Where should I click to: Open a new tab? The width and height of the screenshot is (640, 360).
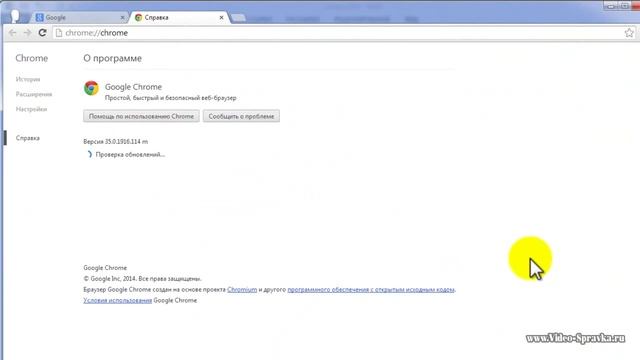238,18
